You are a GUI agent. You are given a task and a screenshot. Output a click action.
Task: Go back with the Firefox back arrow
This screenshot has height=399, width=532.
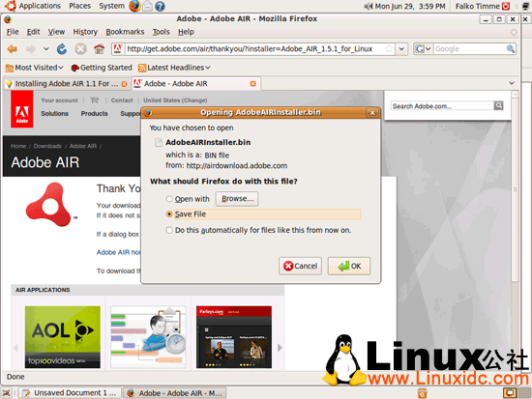click(13, 49)
